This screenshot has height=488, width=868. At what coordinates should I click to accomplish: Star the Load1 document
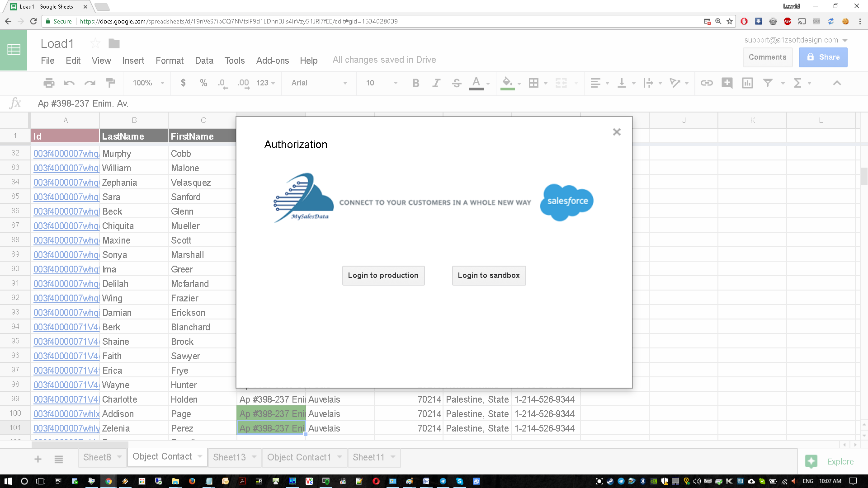point(95,43)
